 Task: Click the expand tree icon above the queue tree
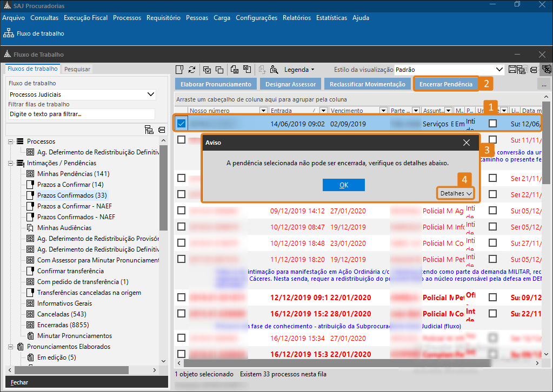[149, 130]
